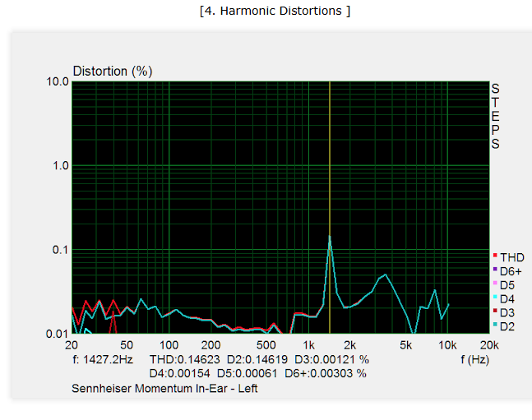Click the 10k frequency axis label
532x420 pixels.
point(447,345)
